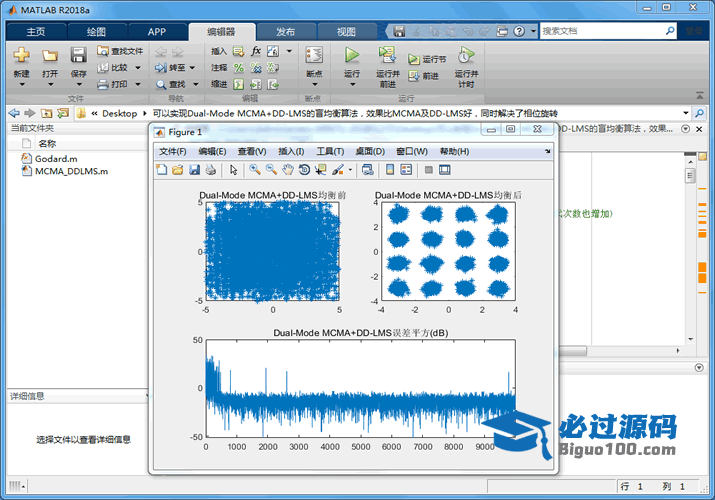Click the Link plot icon in Figure toolbar
The height and width of the screenshot is (500, 715).
coord(367,170)
